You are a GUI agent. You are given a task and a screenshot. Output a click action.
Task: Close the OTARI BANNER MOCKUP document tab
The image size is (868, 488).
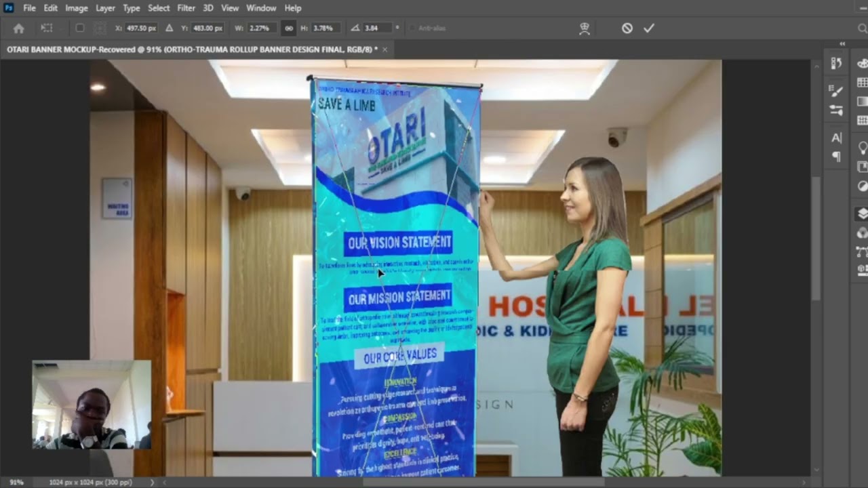pyautogui.click(x=385, y=49)
